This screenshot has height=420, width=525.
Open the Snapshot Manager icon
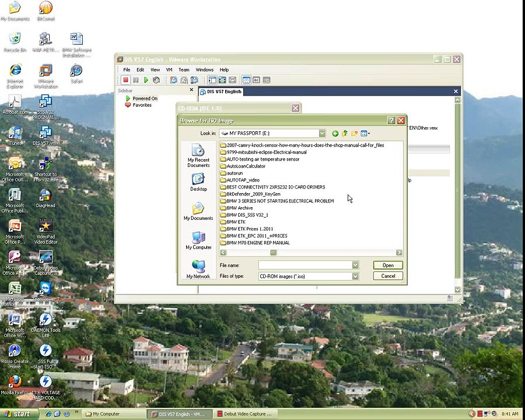pyautogui.click(x=194, y=80)
